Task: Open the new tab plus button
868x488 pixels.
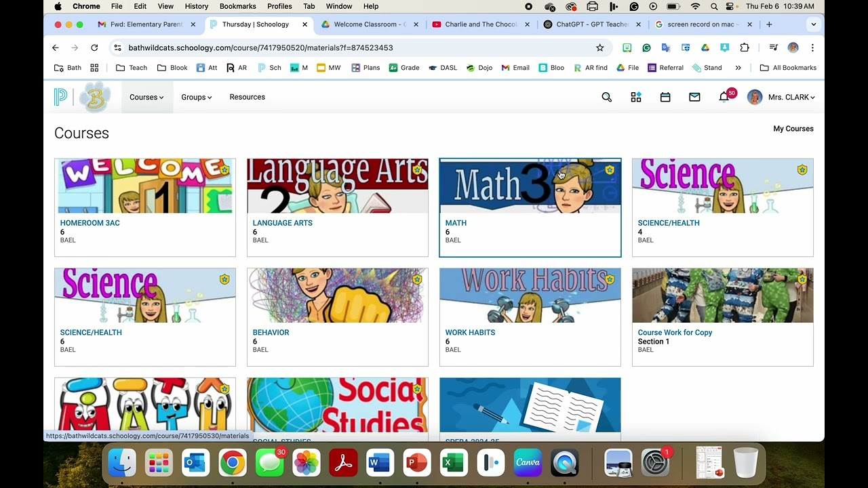Action: coord(769,24)
